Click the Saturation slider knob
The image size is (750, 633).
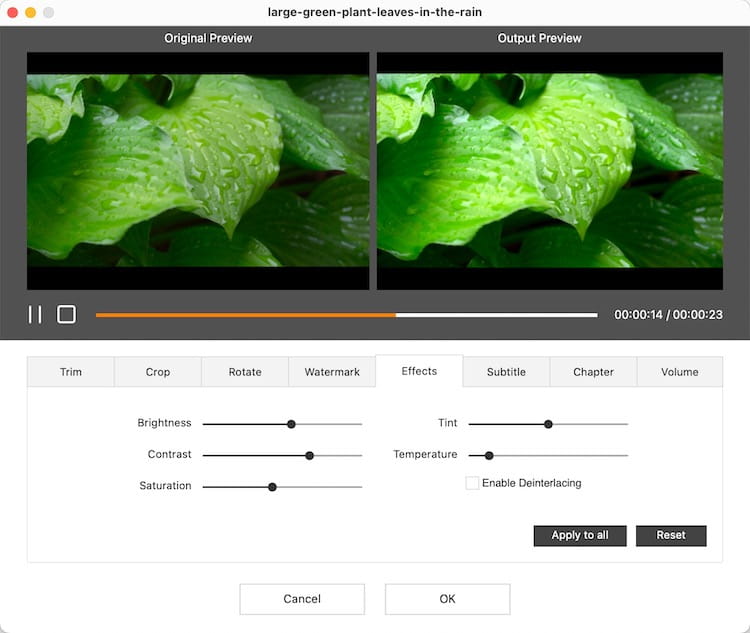(272, 487)
